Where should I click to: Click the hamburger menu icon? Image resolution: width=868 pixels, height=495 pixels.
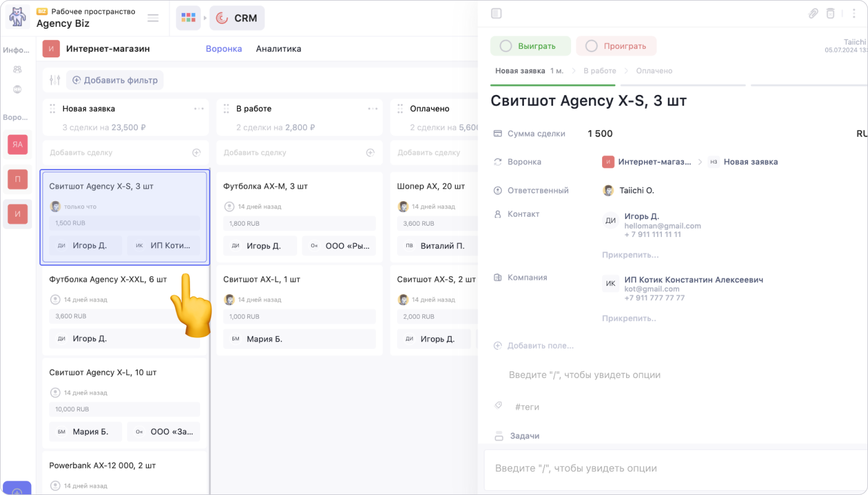click(x=153, y=18)
